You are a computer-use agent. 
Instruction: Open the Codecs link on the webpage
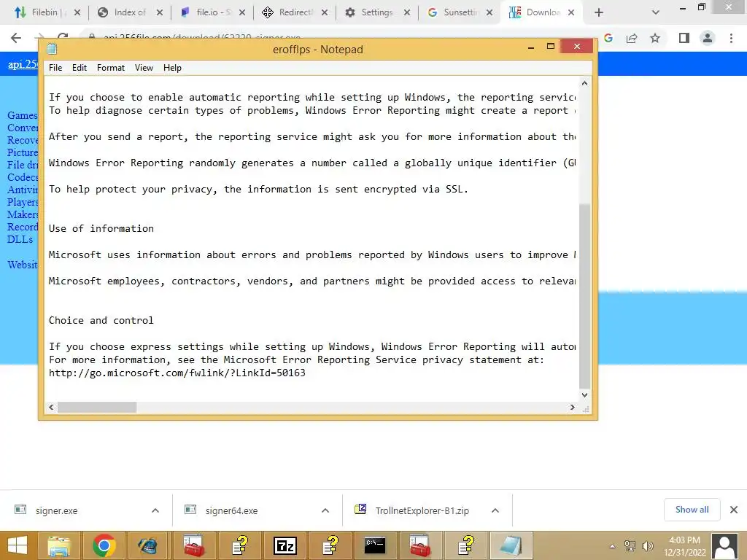23,177
